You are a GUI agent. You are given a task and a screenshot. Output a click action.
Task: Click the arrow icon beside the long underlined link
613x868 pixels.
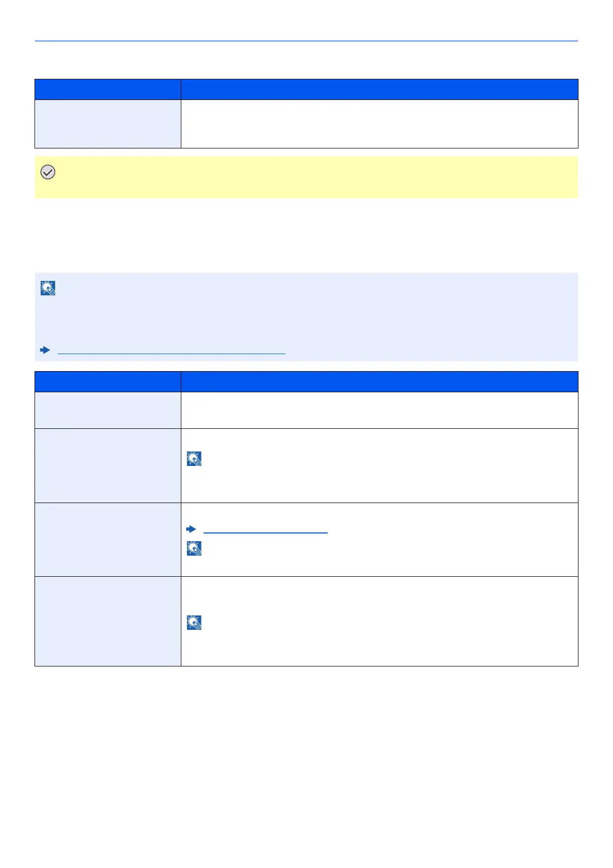pos(45,350)
